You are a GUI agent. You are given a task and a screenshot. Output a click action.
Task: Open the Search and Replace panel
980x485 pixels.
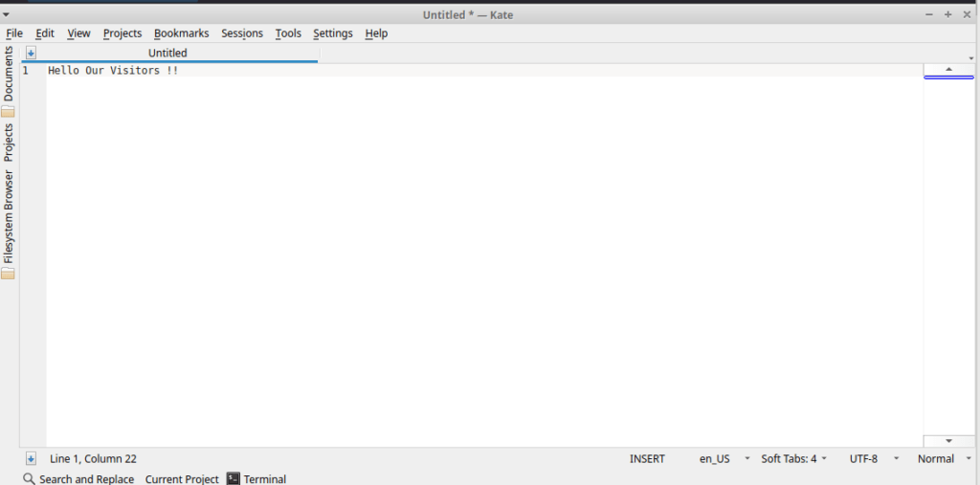pyautogui.click(x=86, y=478)
